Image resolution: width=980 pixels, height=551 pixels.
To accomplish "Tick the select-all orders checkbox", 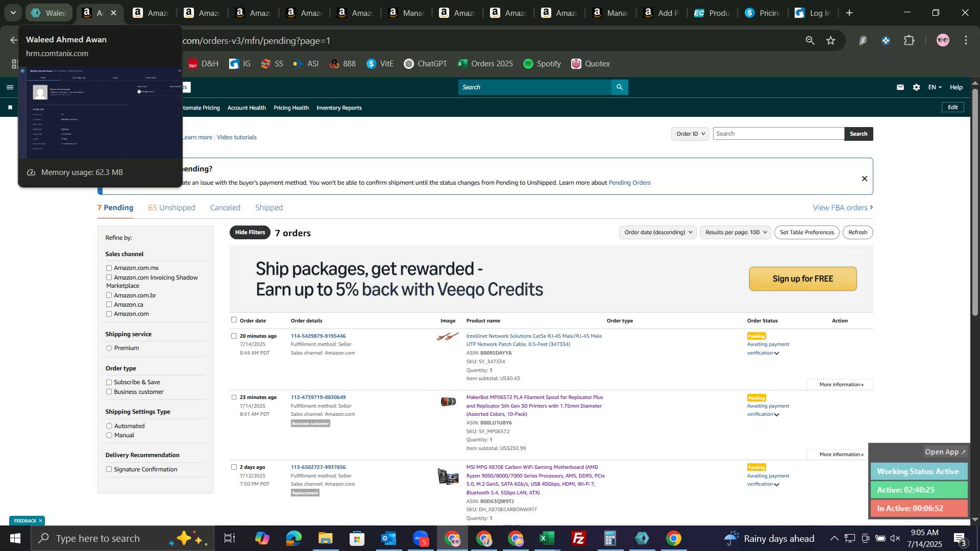I will [x=234, y=320].
